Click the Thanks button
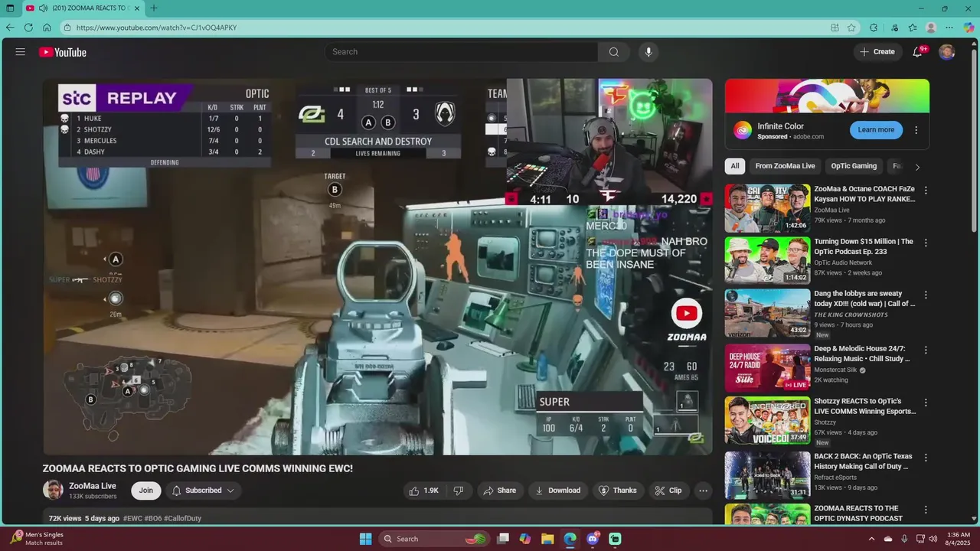 pyautogui.click(x=617, y=491)
